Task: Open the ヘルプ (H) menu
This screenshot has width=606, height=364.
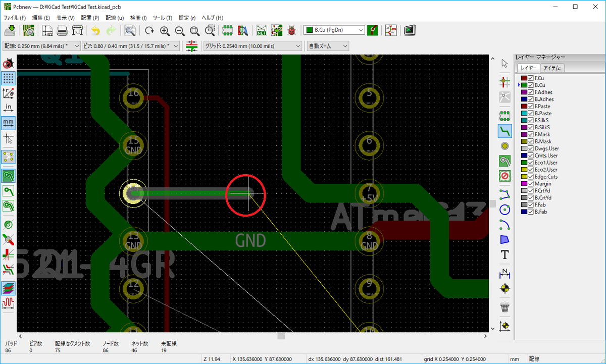Action: click(x=213, y=18)
